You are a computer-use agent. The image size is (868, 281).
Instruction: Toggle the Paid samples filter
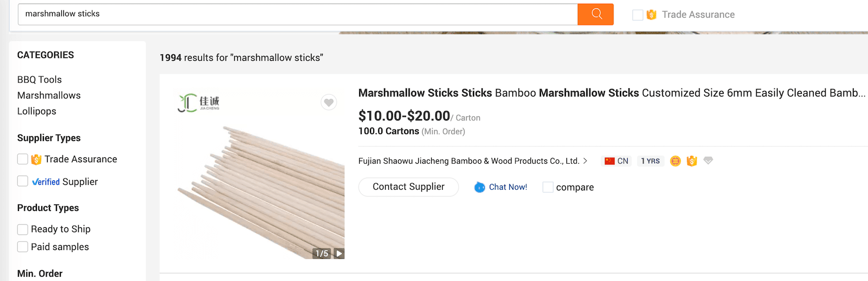(23, 247)
